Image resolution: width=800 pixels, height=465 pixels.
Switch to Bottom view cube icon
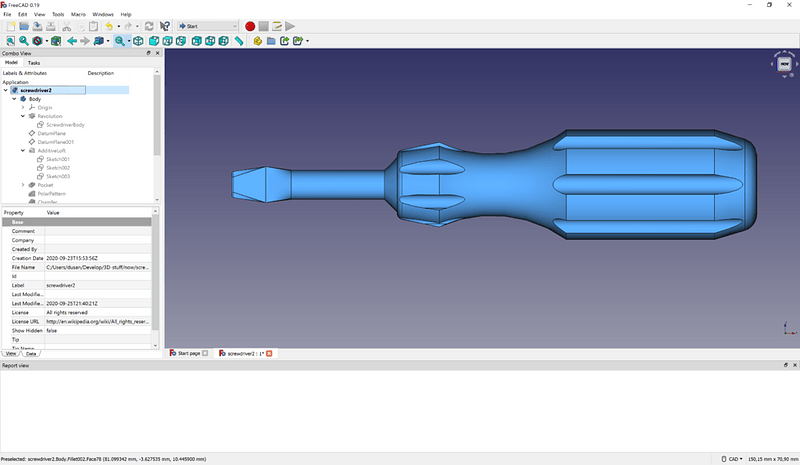(x=210, y=41)
